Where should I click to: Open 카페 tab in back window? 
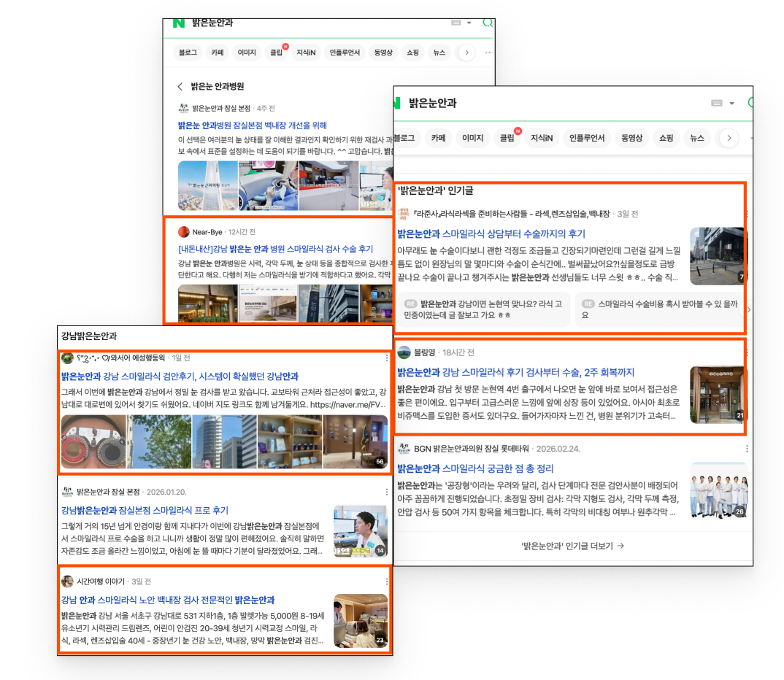(218, 53)
